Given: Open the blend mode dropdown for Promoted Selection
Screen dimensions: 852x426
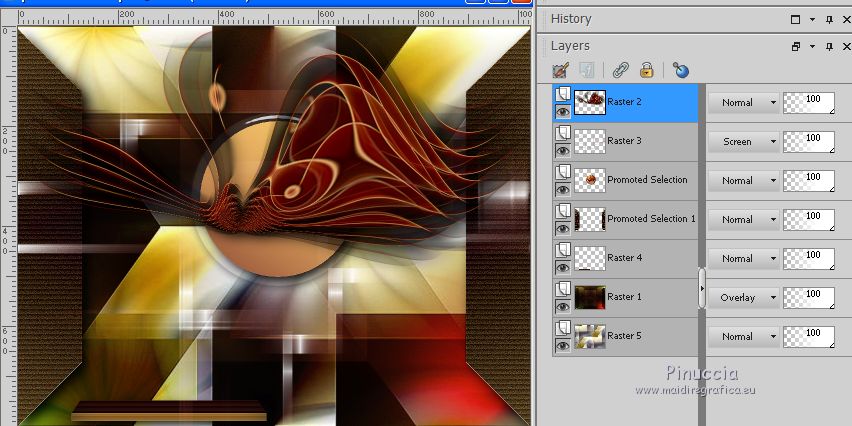Looking at the screenshot, I should [743, 181].
